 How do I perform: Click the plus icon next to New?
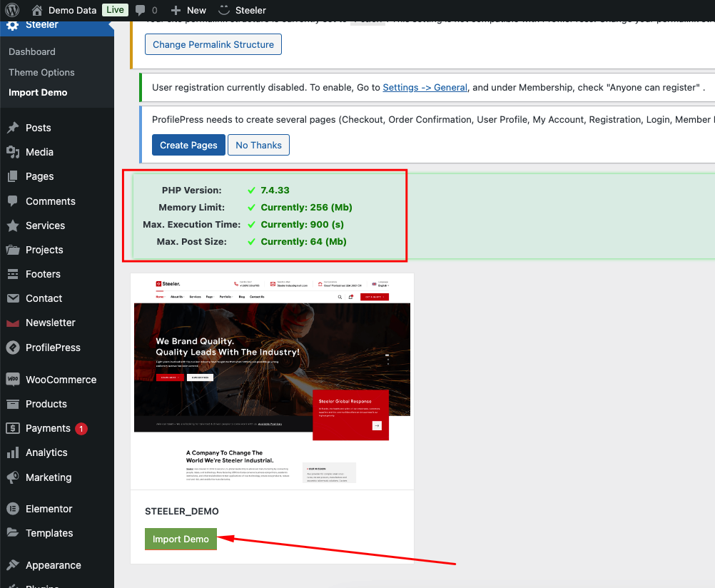(x=176, y=10)
